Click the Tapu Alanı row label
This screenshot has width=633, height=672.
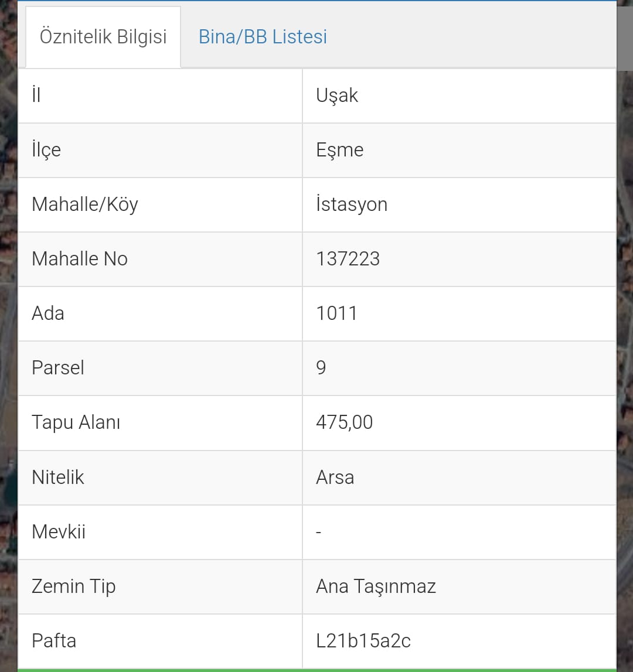[76, 422]
